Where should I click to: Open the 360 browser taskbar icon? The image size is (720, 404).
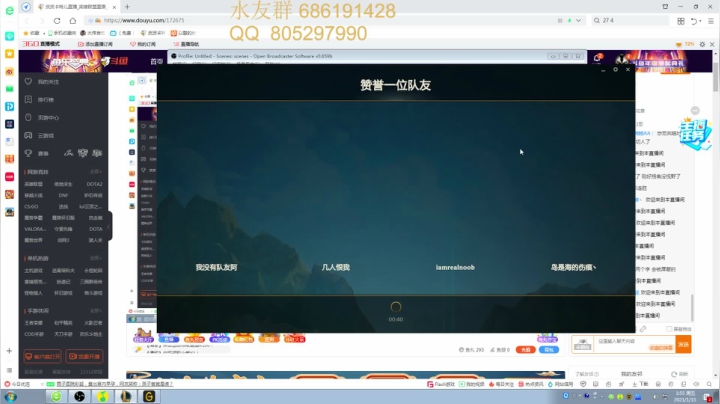point(56,396)
